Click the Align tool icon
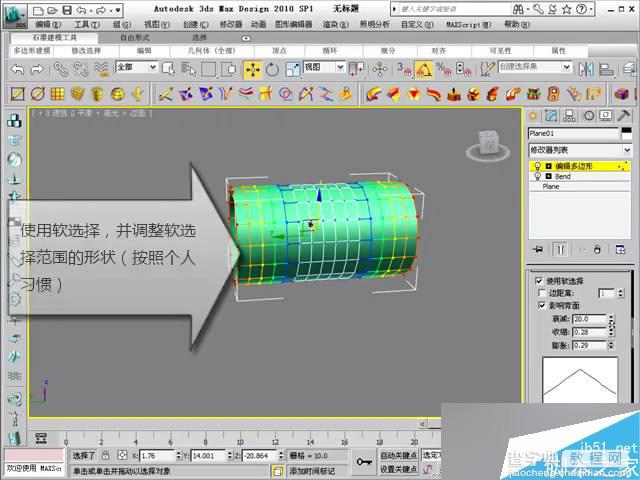The width and height of the screenshot is (640, 480). 607,70
